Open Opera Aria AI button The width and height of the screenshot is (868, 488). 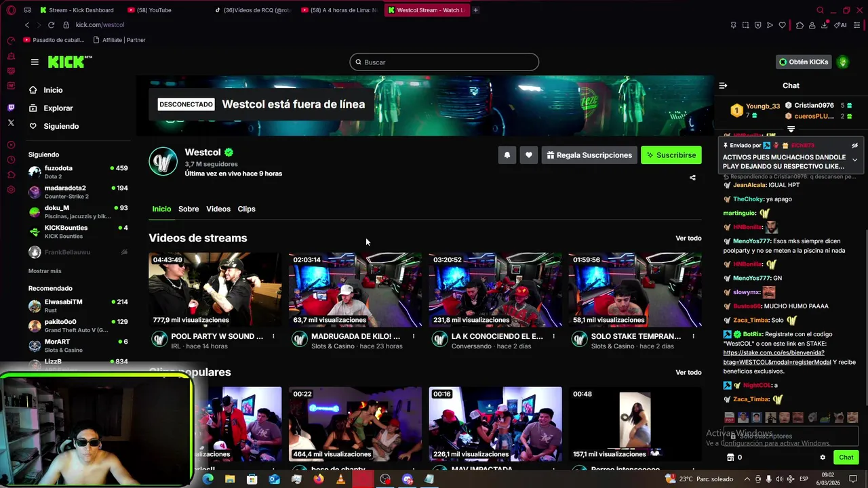tap(842, 25)
